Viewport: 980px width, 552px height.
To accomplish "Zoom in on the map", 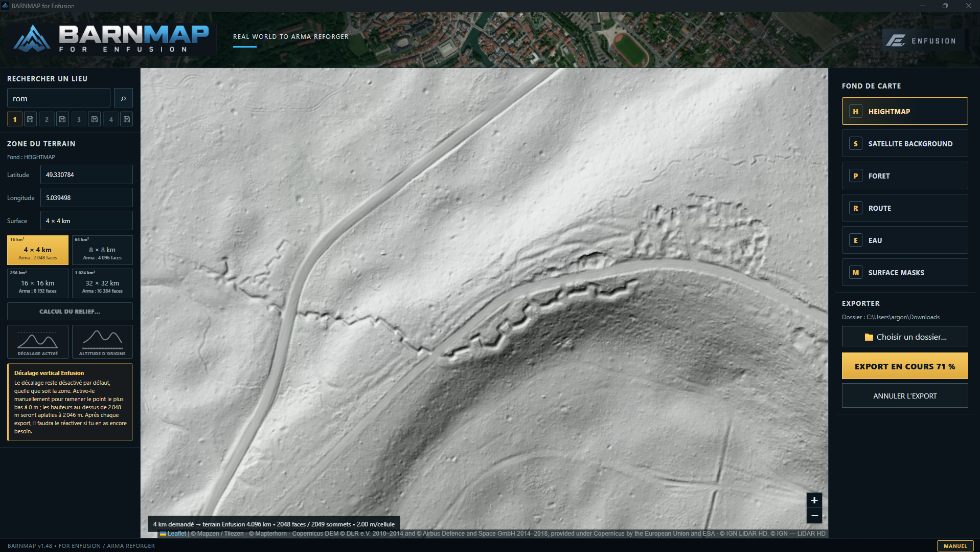I will [x=814, y=500].
